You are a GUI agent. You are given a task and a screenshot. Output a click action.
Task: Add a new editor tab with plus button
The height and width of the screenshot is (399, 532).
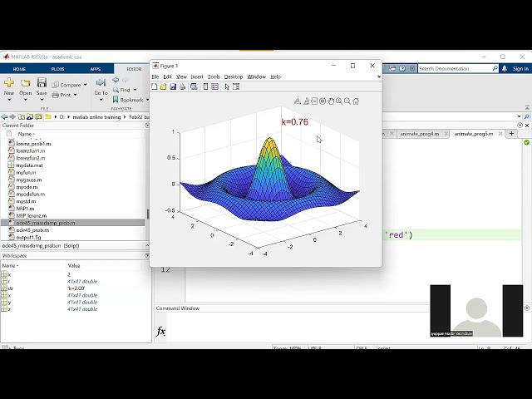click(511, 134)
